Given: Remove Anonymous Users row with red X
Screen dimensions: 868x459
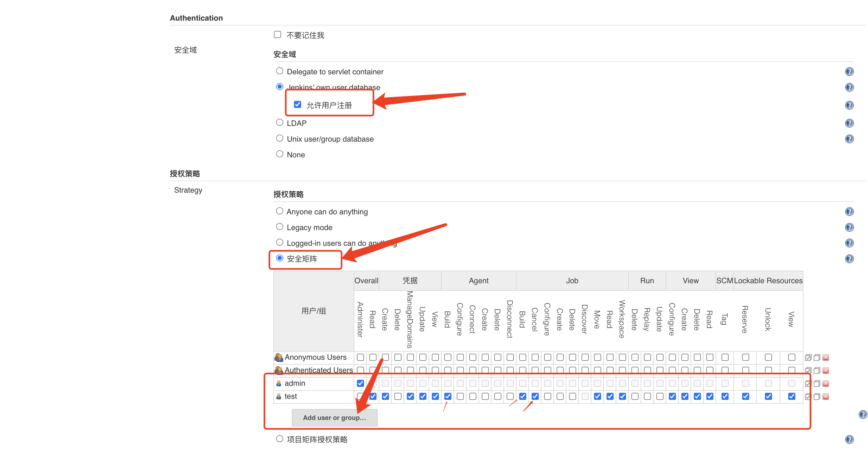Looking at the screenshot, I should [826, 358].
